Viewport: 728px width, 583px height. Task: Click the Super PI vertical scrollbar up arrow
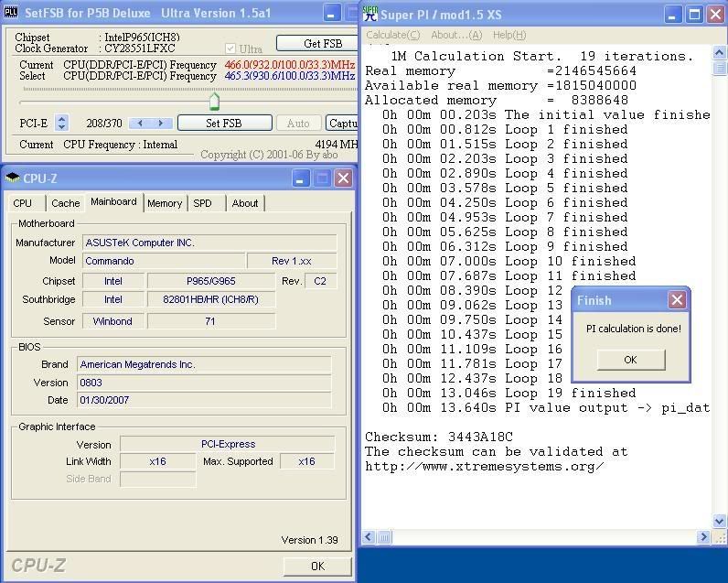tap(719, 52)
